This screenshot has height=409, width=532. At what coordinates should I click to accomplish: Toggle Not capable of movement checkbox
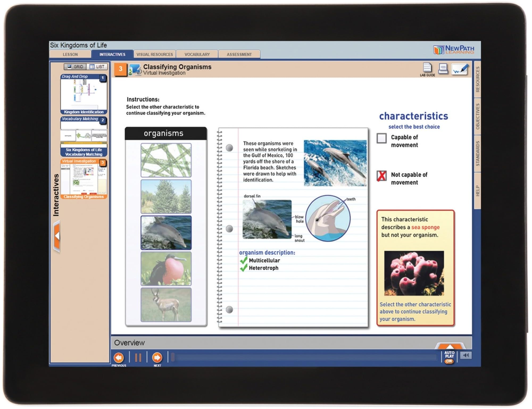click(x=381, y=176)
